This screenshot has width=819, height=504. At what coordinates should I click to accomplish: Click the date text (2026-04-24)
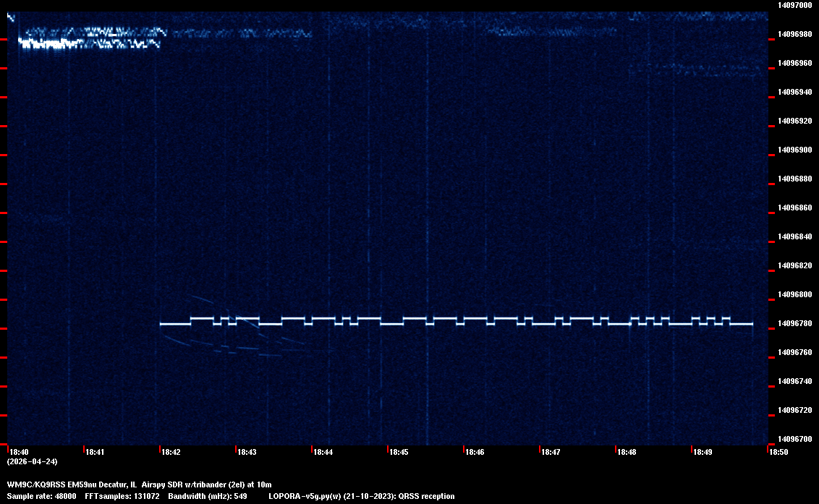[x=32, y=461]
